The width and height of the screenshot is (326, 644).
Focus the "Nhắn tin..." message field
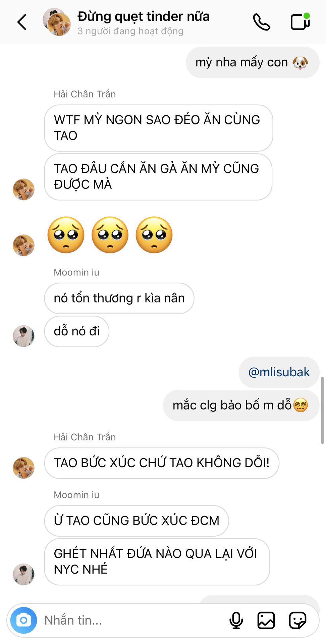coord(134,620)
